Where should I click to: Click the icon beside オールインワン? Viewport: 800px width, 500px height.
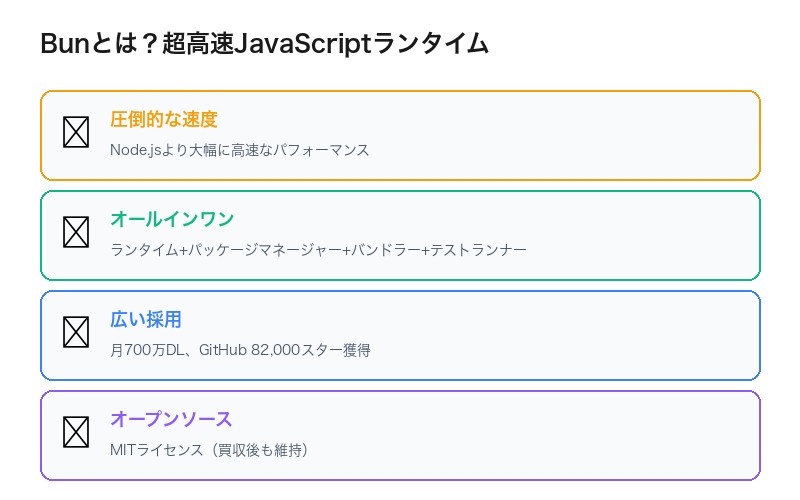click(76, 232)
